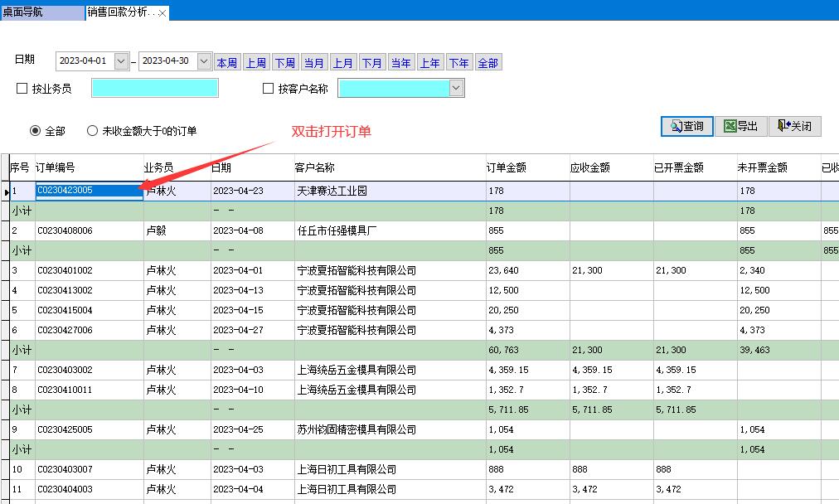Click the 查询 search button
839x504 pixels.
[687, 126]
